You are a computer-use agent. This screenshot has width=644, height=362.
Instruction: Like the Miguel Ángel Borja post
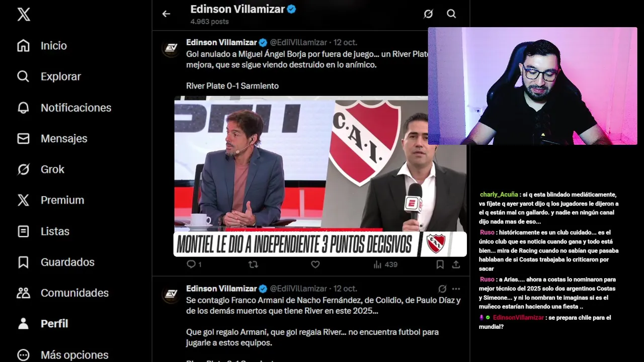pos(315,264)
